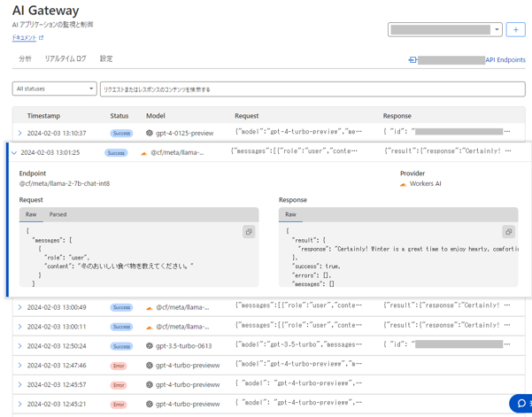
Task: Click model name gpt-4-0125-preview
Action: [185, 134]
